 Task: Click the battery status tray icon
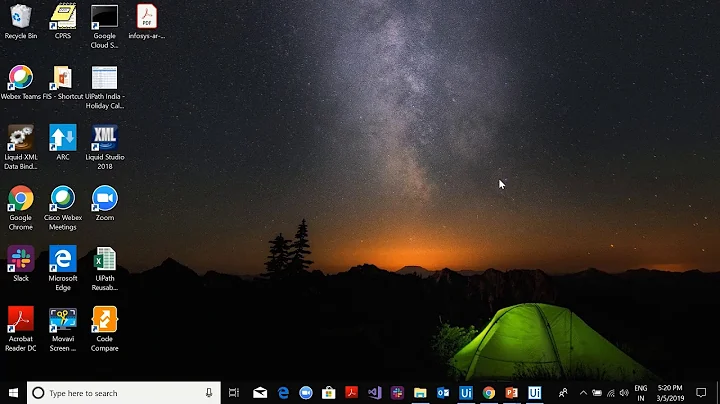pos(596,393)
